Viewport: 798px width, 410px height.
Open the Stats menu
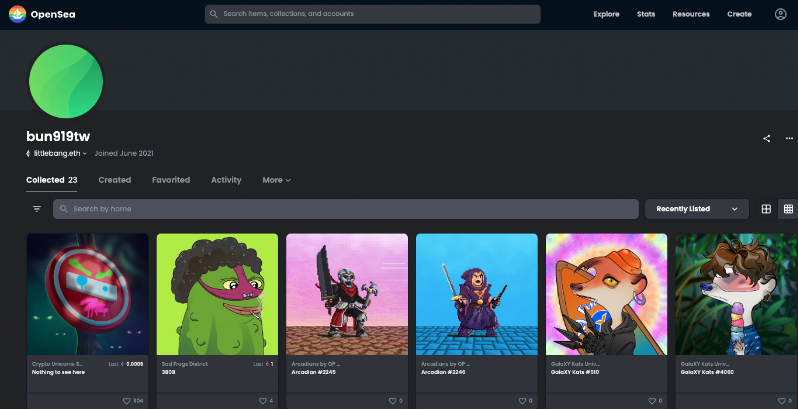tap(646, 14)
